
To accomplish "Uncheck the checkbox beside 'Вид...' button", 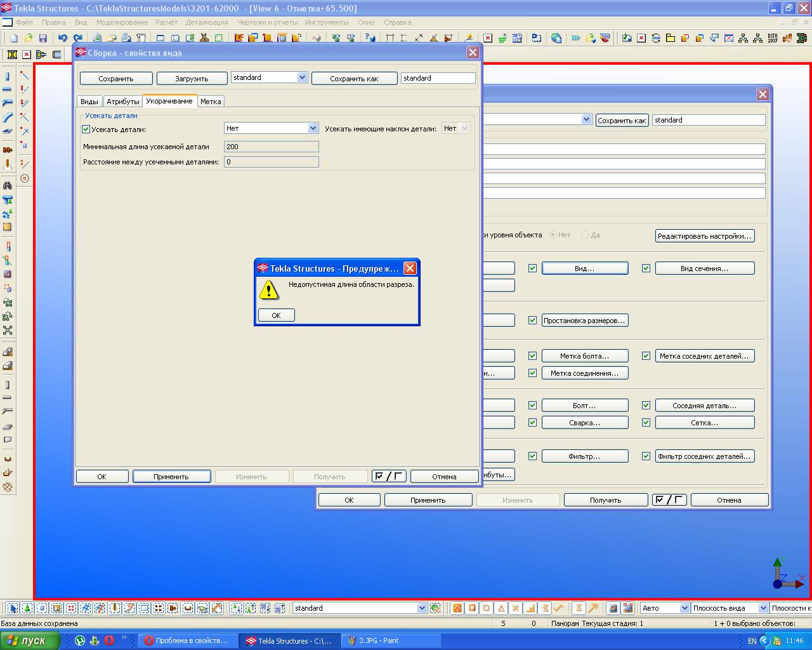I will pyautogui.click(x=532, y=269).
